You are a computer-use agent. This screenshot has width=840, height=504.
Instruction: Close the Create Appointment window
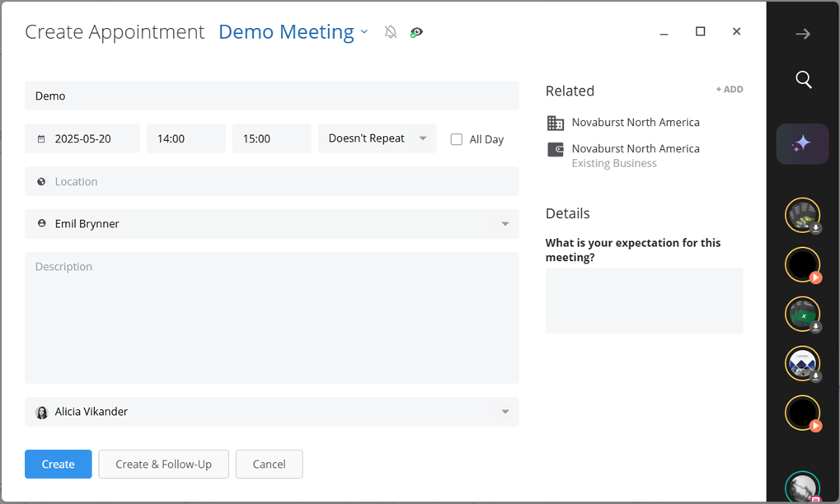[737, 31]
